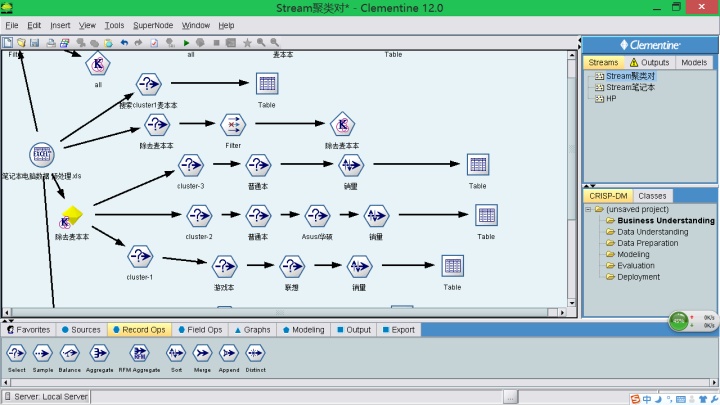Screen dimensions: 720x405
Task: Select the Table node in cluster-2 row
Action: click(x=487, y=215)
